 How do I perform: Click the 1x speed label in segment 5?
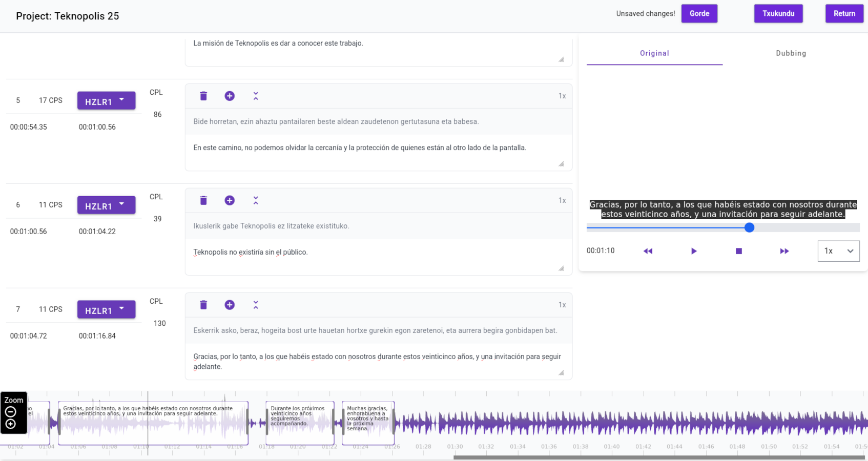click(x=562, y=96)
